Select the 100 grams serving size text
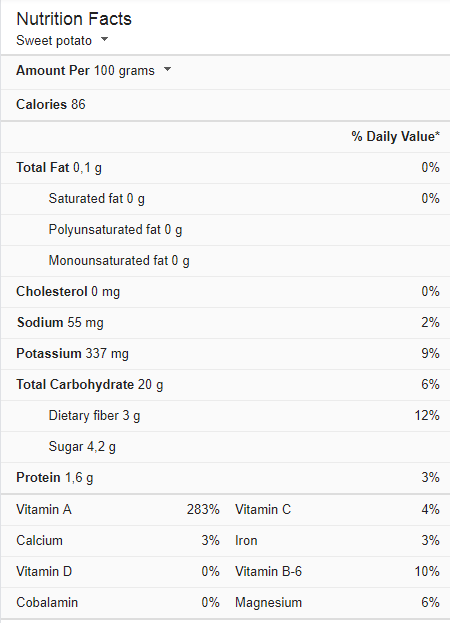 pos(124,71)
